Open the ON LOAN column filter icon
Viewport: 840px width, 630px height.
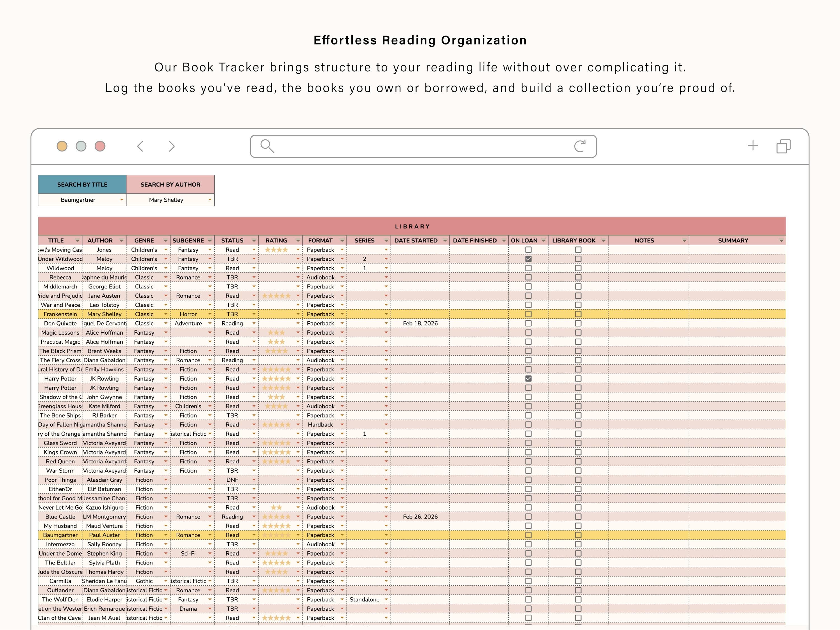(x=543, y=240)
